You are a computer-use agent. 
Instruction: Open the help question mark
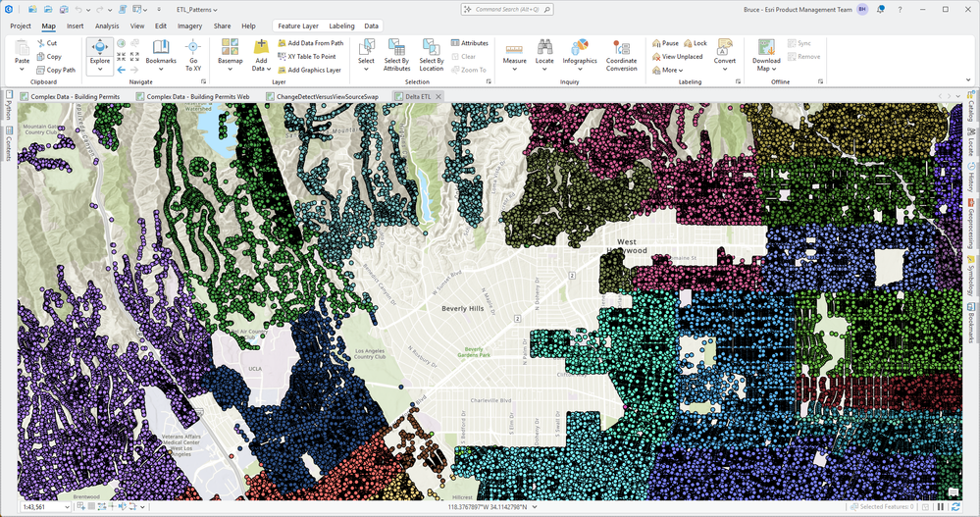pyautogui.click(x=900, y=10)
